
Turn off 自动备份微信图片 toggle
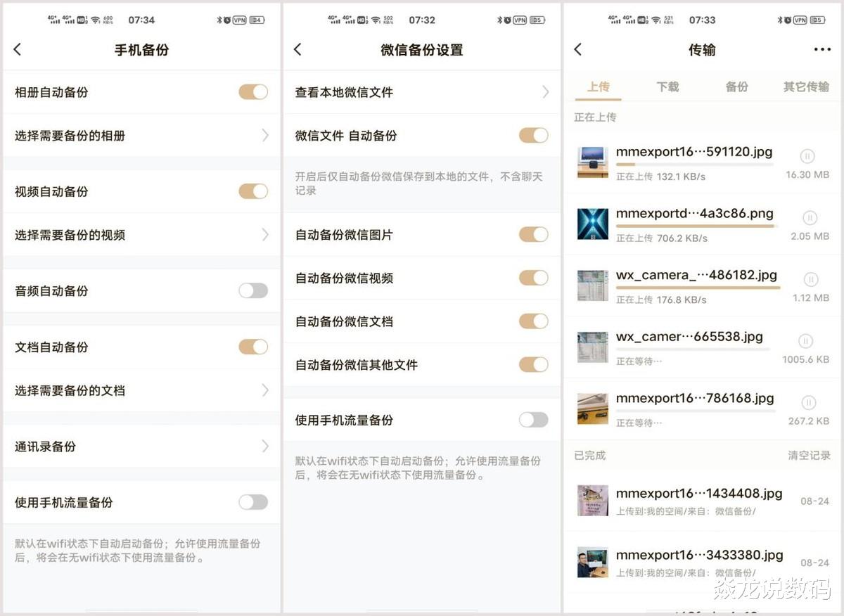click(532, 234)
